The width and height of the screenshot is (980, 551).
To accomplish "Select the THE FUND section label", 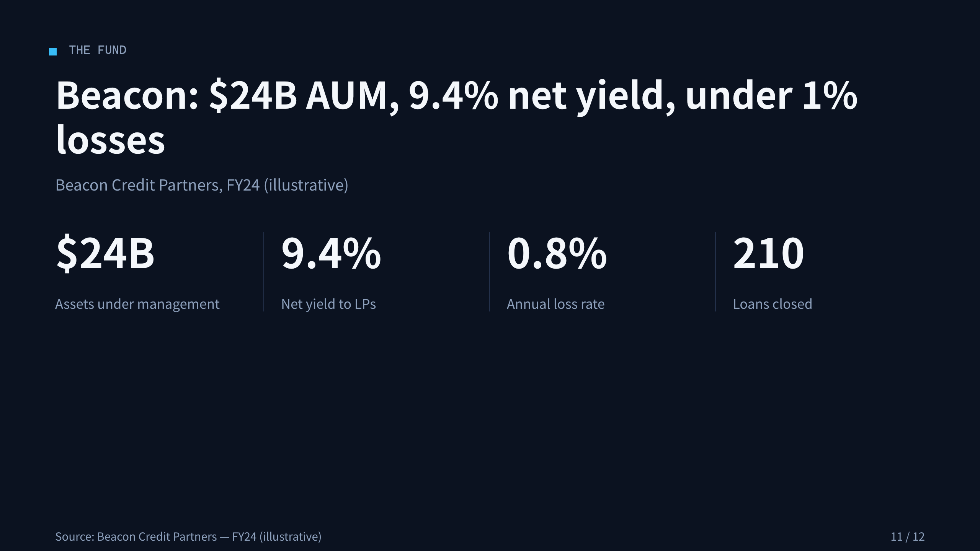I will click(x=98, y=50).
